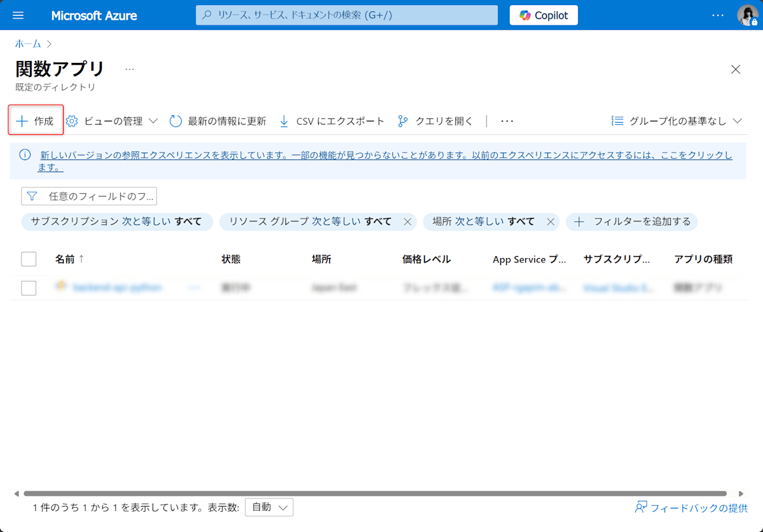Open row context ellipsis menu

click(x=194, y=288)
